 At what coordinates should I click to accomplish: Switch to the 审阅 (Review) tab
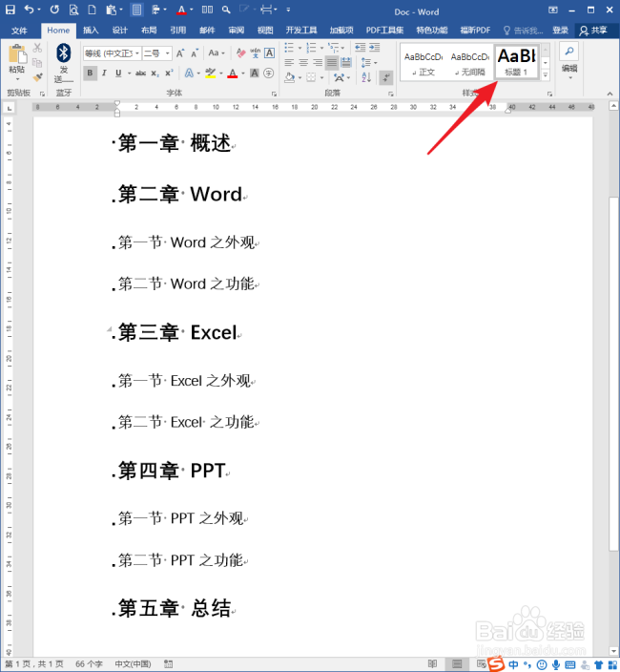236,31
